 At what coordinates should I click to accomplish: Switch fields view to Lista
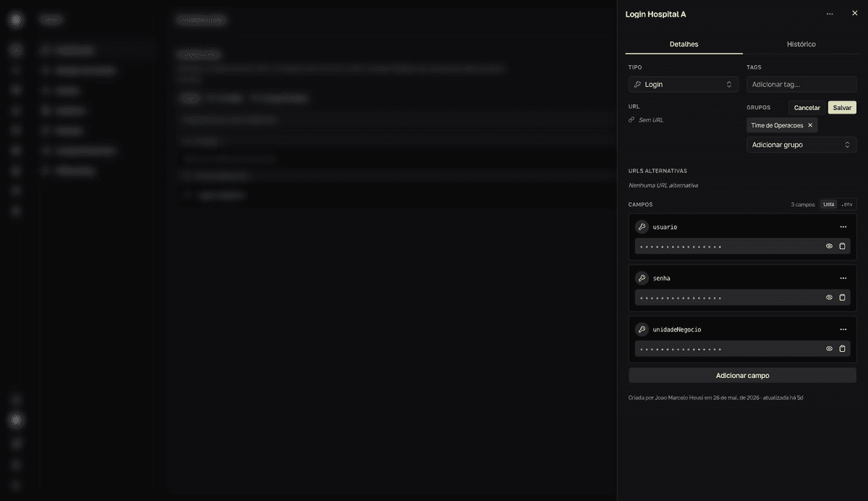click(828, 204)
